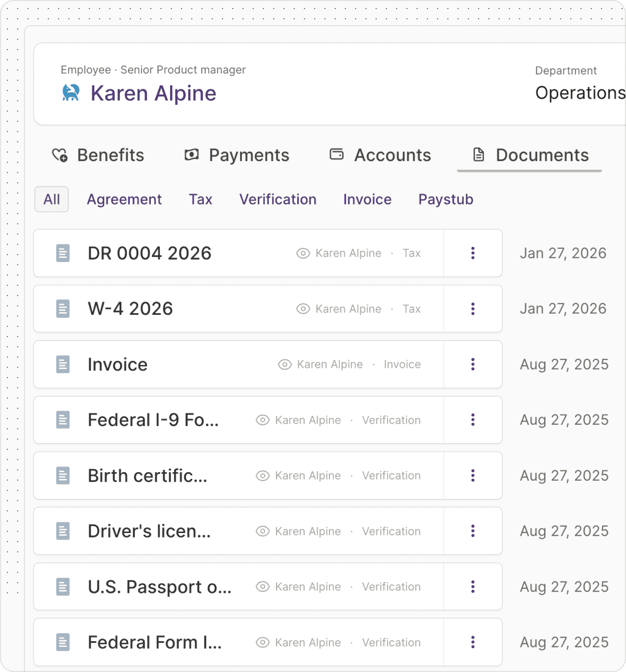
Task: Open the Karen Alpine employee name heading
Action: [x=153, y=93]
